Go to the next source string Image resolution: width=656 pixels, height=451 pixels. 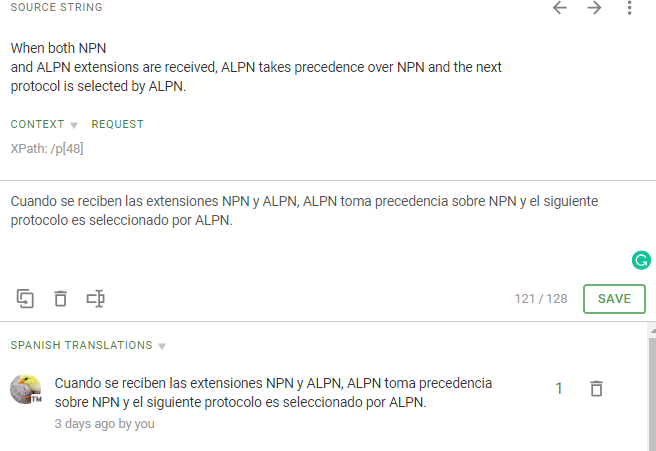[x=595, y=8]
